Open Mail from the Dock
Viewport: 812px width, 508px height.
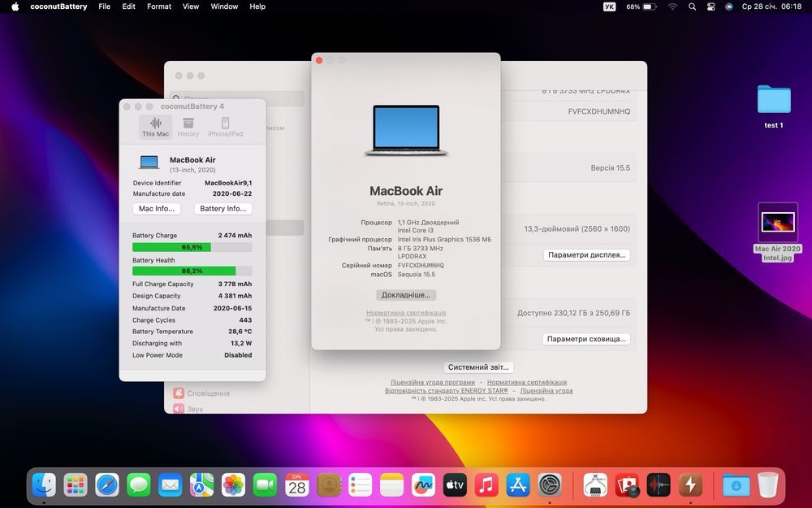(171, 486)
